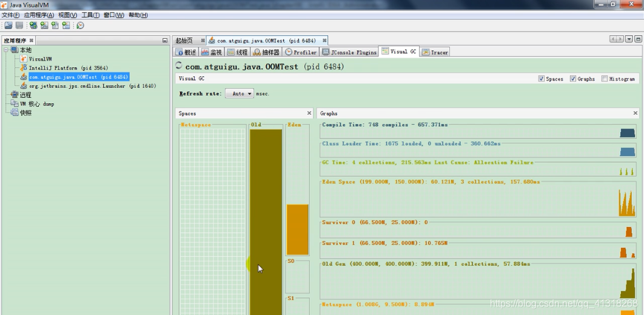This screenshot has width=644, height=315.
Task: Enable the Histogram checkbox
Action: 605,78
